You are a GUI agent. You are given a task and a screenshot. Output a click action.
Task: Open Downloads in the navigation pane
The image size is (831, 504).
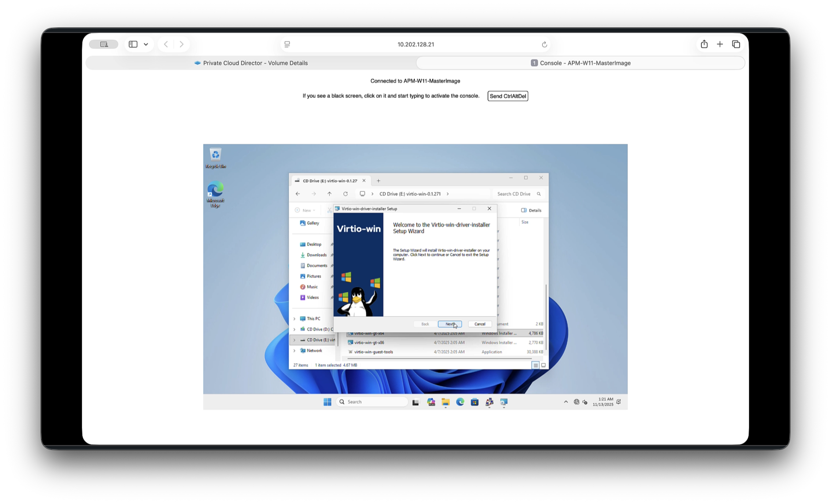pyautogui.click(x=313, y=255)
